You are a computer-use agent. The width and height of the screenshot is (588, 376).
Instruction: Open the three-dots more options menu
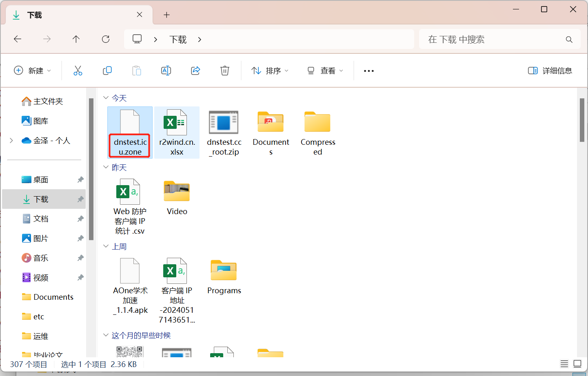(369, 71)
